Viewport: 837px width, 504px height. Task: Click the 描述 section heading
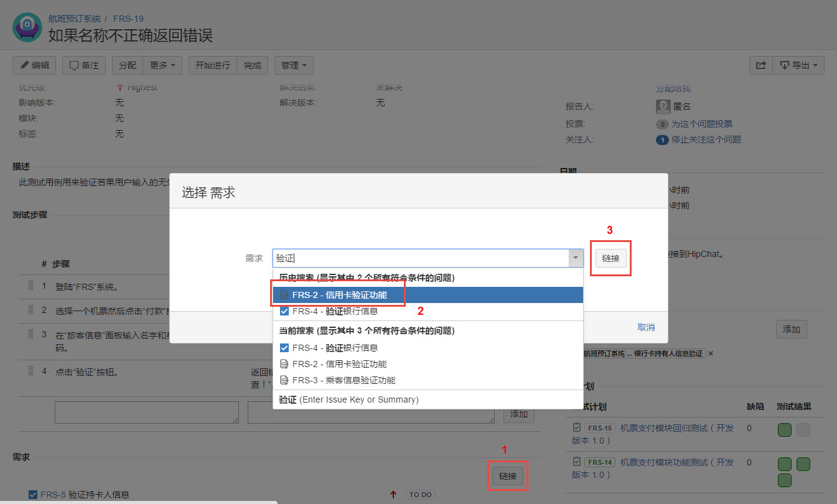[x=21, y=167]
